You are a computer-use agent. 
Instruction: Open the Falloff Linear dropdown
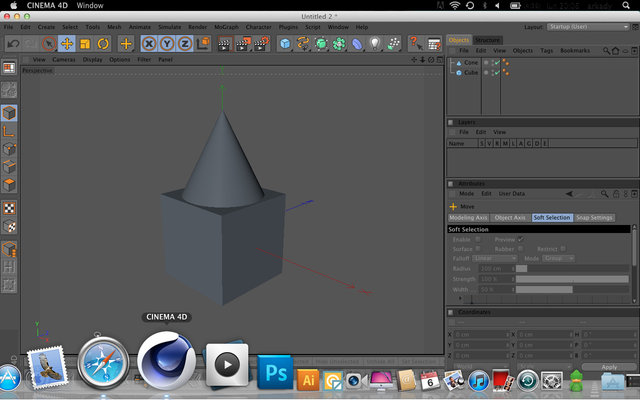click(495, 258)
